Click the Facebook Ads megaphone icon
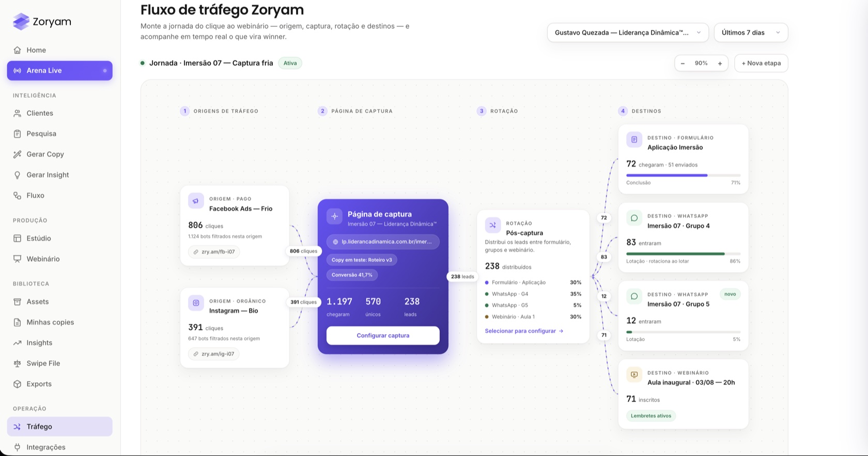Viewport: 868px width, 456px height. click(196, 201)
